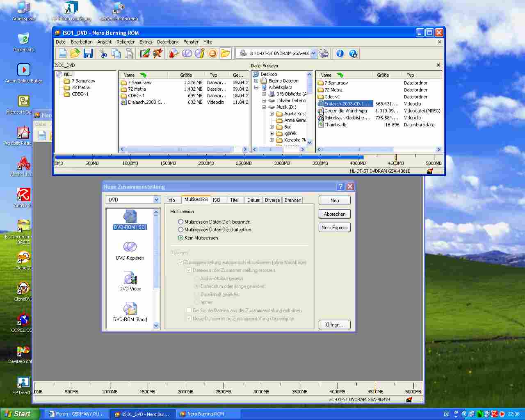The width and height of the screenshot is (525, 420).
Task: Click the blue info icon
Action: tap(340, 53)
